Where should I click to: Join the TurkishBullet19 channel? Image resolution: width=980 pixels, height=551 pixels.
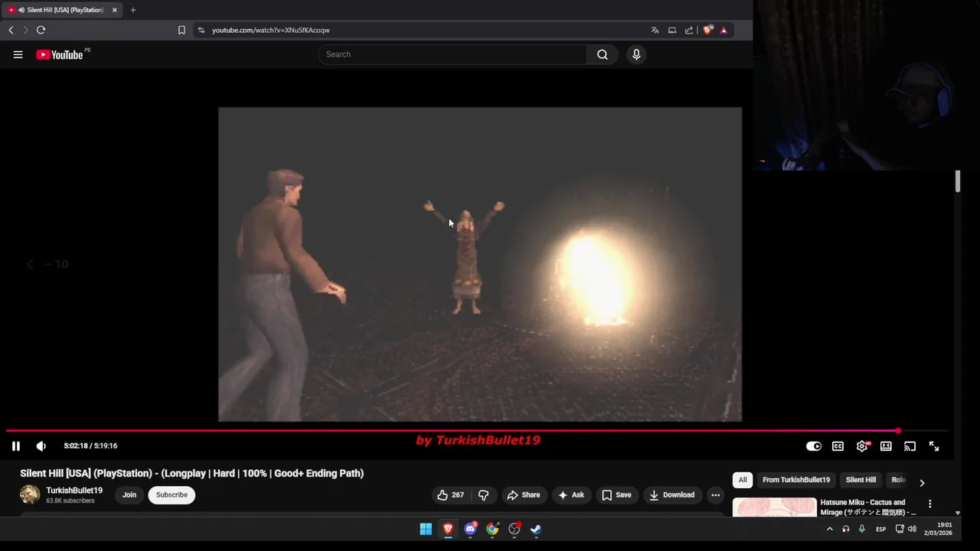pos(129,495)
